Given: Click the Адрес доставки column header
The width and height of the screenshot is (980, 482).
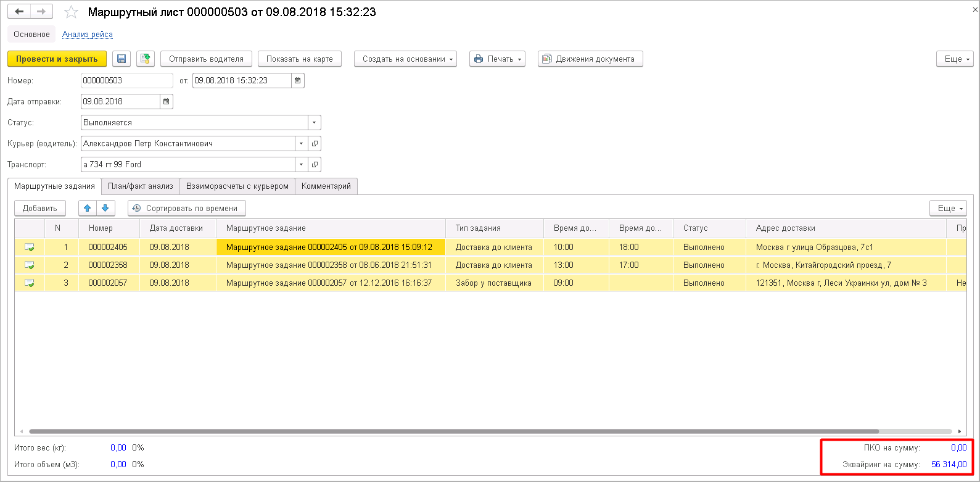Looking at the screenshot, I should tap(846, 228).
